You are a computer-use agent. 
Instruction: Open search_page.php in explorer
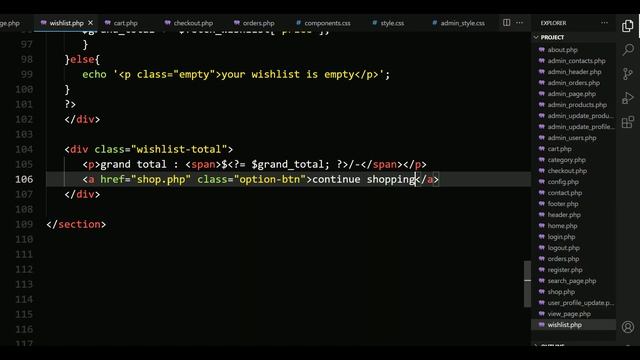(571, 281)
